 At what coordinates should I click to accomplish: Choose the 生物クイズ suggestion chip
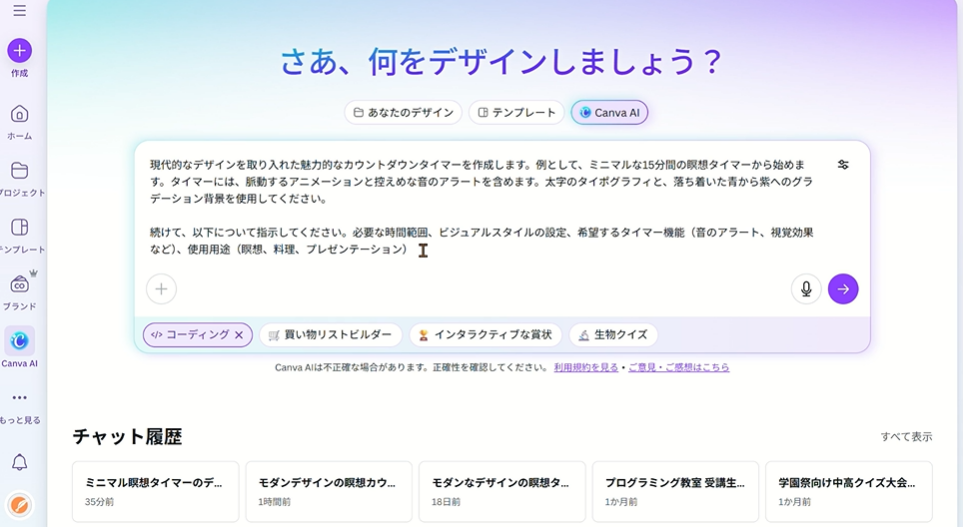pyautogui.click(x=613, y=335)
